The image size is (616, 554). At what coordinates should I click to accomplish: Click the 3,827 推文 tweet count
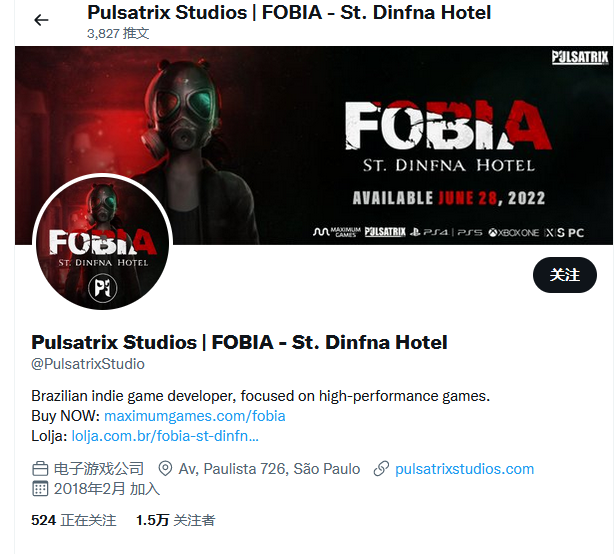(x=118, y=34)
